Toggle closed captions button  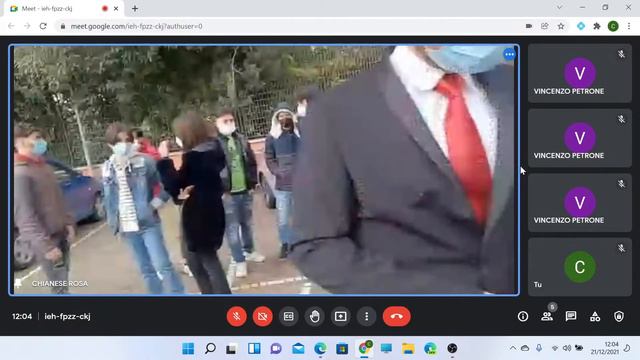(289, 316)
